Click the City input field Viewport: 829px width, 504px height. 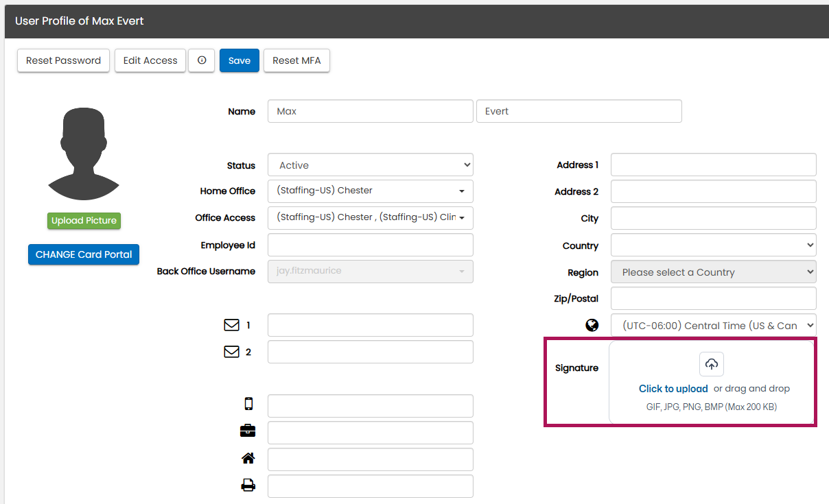click(714, 218)
